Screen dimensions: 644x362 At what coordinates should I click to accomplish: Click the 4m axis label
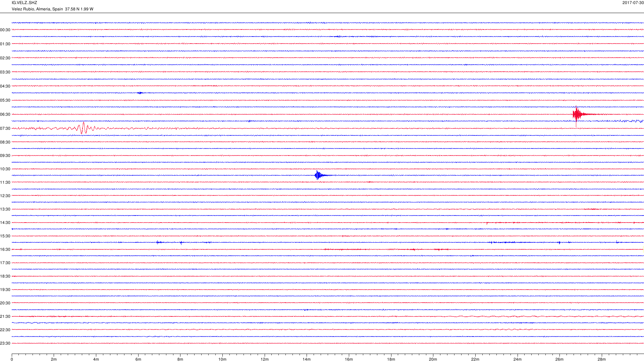pyautogui.click(x=96, y=359)
